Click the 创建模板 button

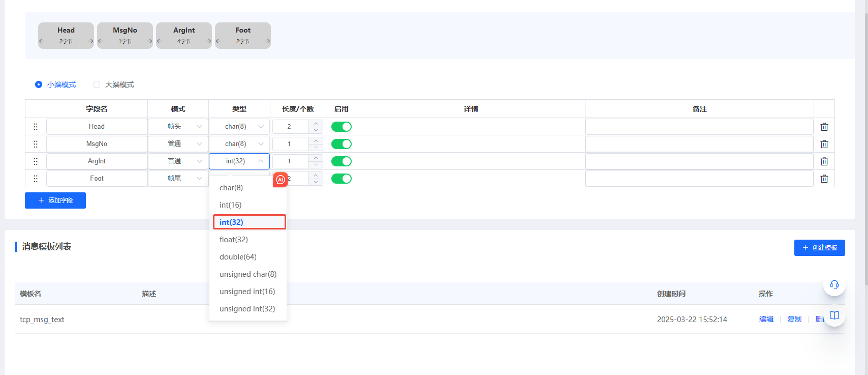819,248
